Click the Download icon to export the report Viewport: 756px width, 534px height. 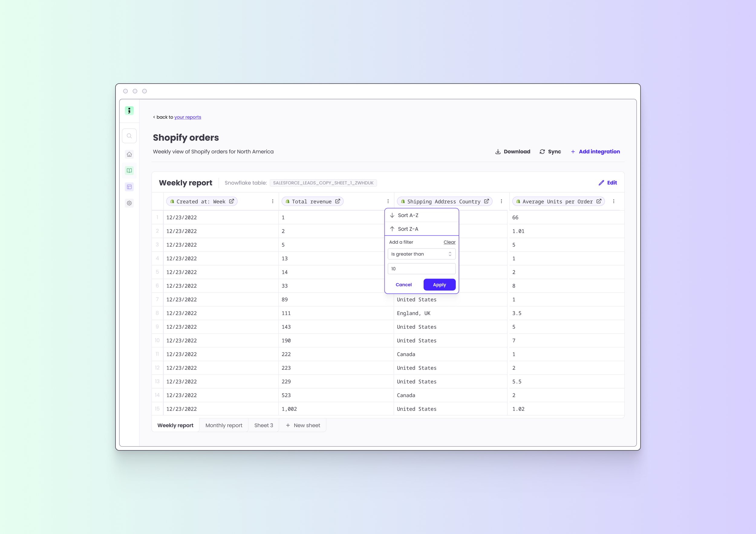[498, 151]
